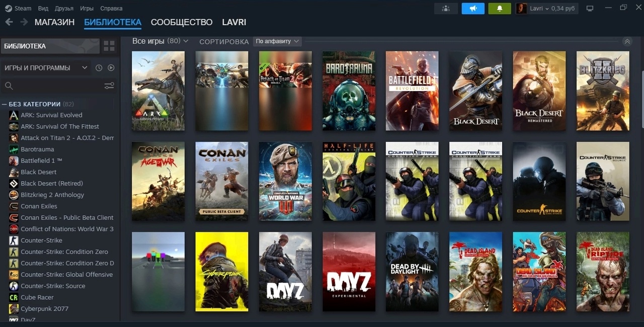644x327 pixels.
Task: Switch to the 'СООБЩЕСТВО' tab
Action: click(182, 22)
